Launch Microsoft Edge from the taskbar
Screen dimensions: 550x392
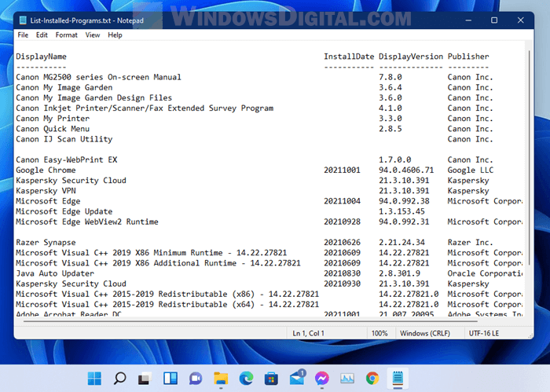[x=246, y=379]
